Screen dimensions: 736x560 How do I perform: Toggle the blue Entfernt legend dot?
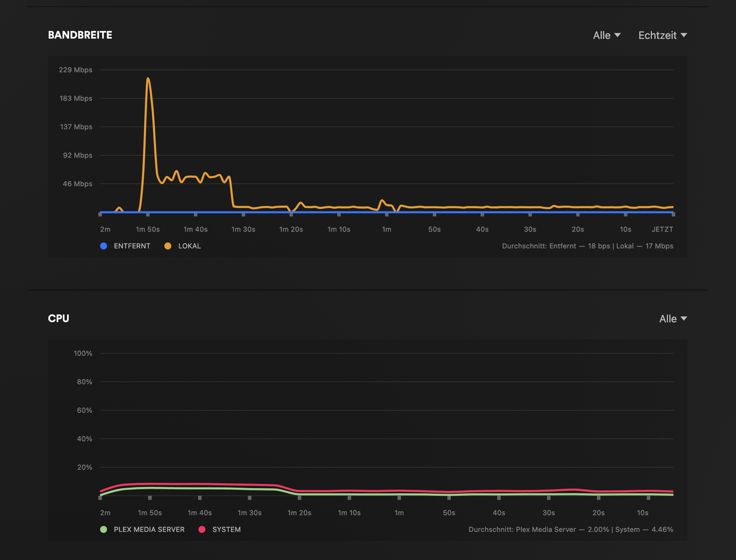pyautogui.click(x=104, y=246)
